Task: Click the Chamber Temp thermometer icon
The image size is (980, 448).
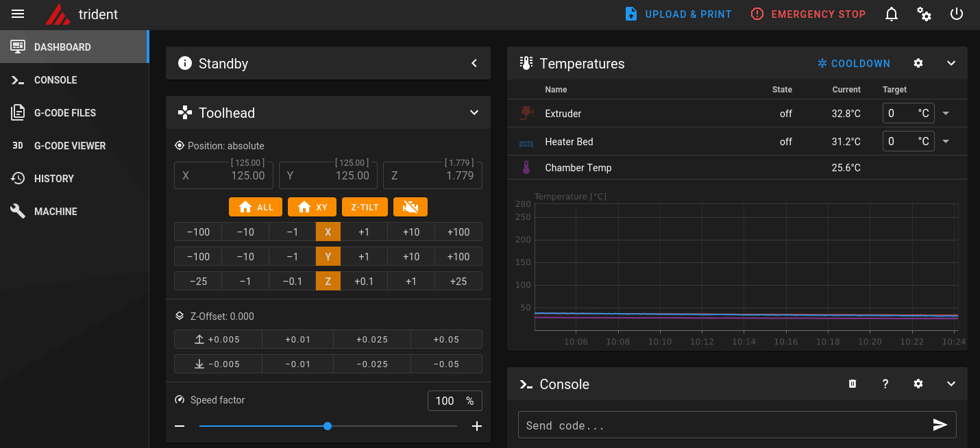Action: [526, 168]
